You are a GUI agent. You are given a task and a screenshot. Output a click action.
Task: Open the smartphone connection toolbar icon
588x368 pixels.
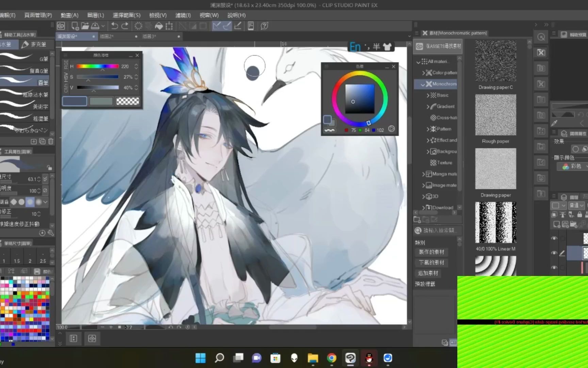click(251, 26)
